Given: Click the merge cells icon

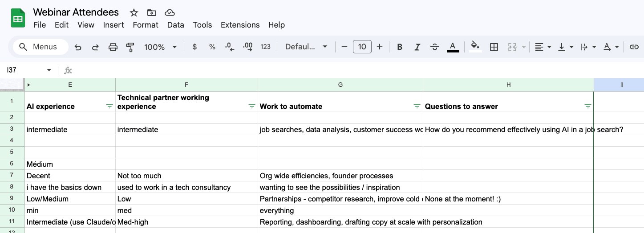Looking at the screenshot, I should click(512, 47).
